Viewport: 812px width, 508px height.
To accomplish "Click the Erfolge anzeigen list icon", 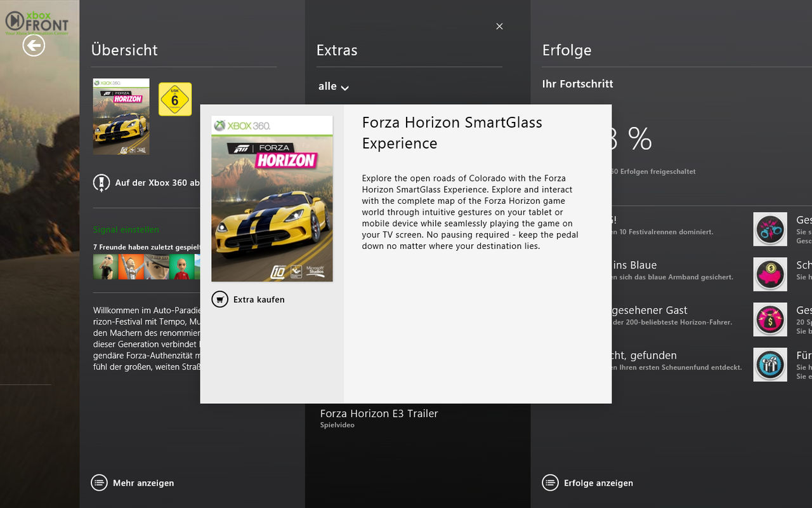I will click(x=550, y=483).
